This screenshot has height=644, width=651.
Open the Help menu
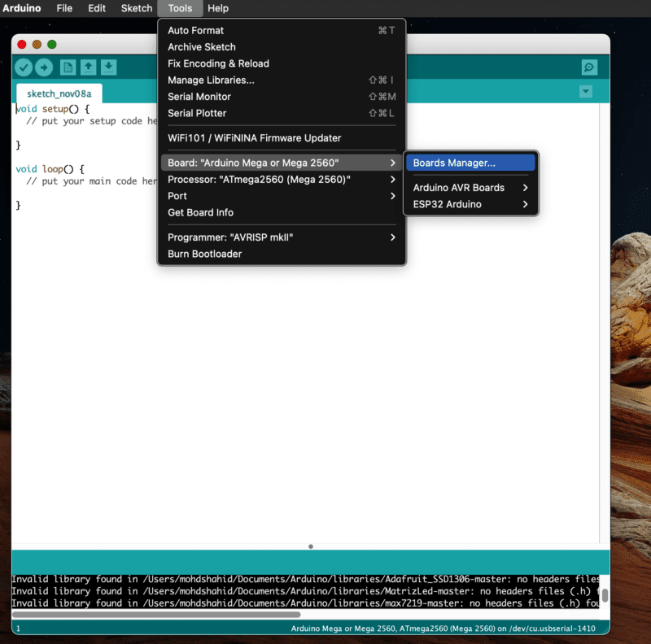click(218, 8)
